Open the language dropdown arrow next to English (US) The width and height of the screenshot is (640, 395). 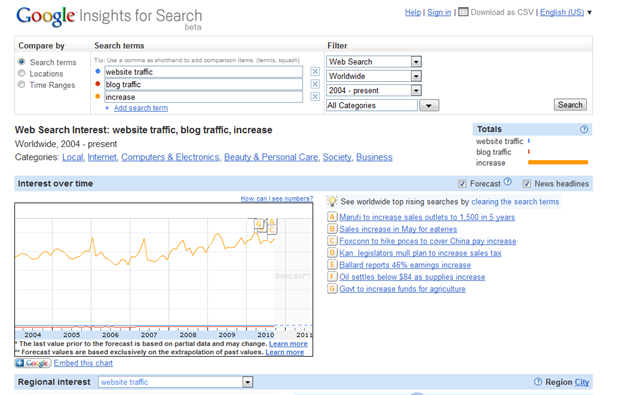tap(589, 13)
